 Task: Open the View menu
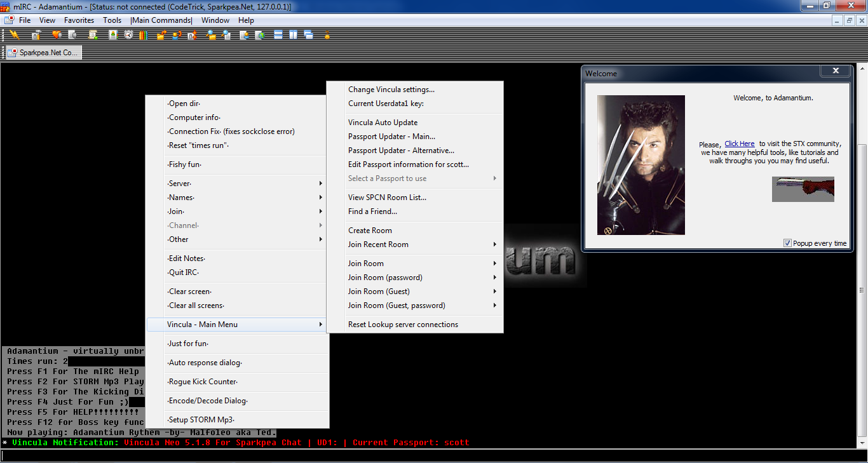pyautogui.click(x=47, y=20)
